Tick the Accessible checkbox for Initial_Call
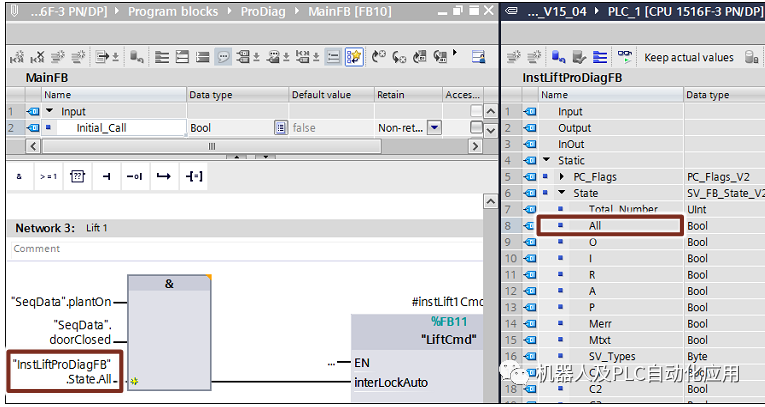 [476, 128]
